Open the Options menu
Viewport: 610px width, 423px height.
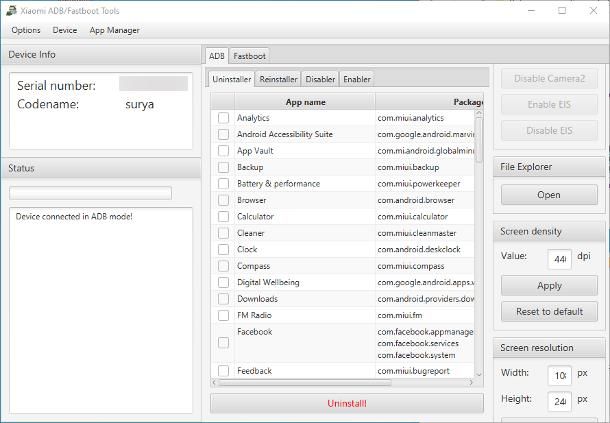point(26,31)
